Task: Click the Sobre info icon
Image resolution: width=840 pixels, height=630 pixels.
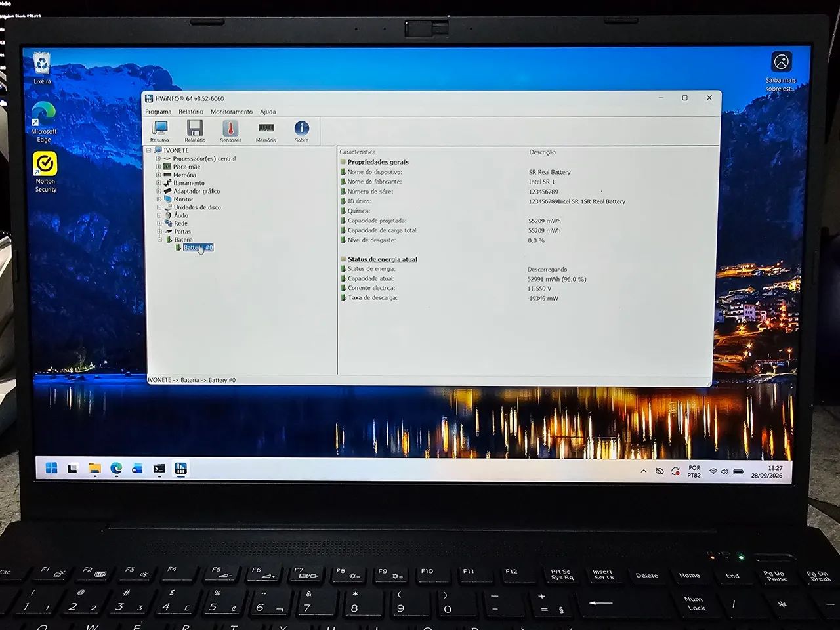Action: (301, 131)
